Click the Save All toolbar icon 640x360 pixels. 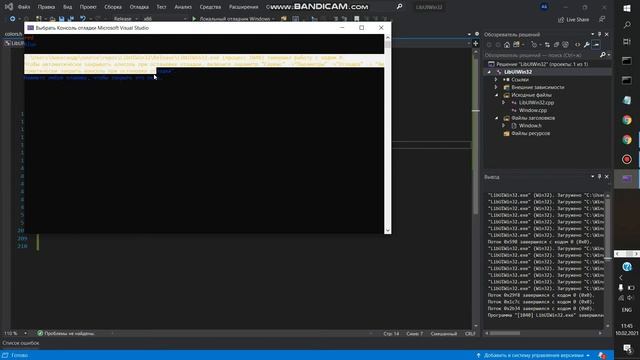[70, 19]
